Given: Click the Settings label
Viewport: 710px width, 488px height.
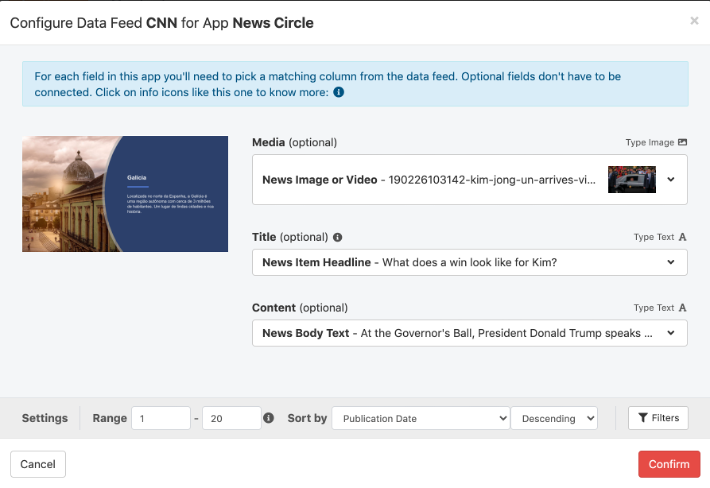Looking at the screenshot, I should pyautogui.click(x=45, y=418).
